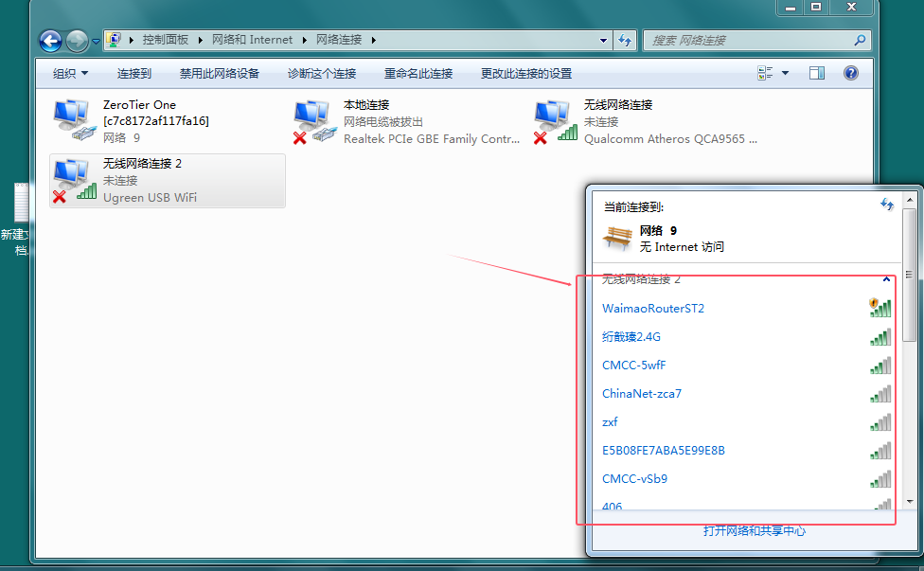The width and height of the screenshot is (924, 571).
Task: Click the refresh icon beside address bar
Action: pyautogui.click(x=625, y=41)
